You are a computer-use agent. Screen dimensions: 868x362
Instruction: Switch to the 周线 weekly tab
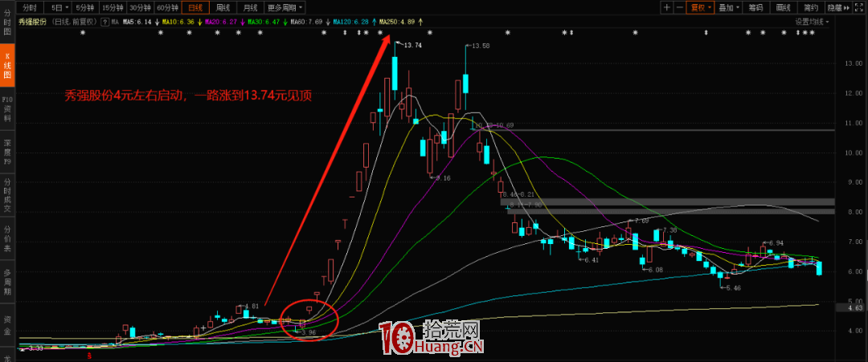(x=223, y=8)
